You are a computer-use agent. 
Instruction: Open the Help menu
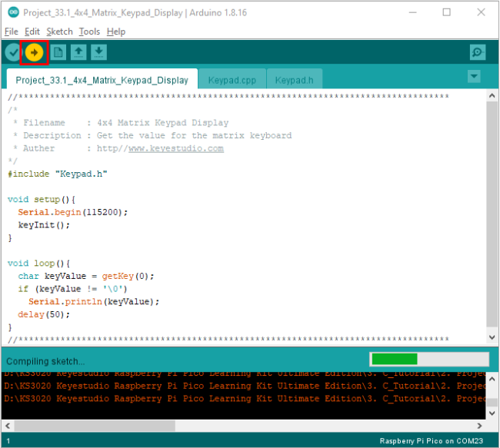pos(116,32)
